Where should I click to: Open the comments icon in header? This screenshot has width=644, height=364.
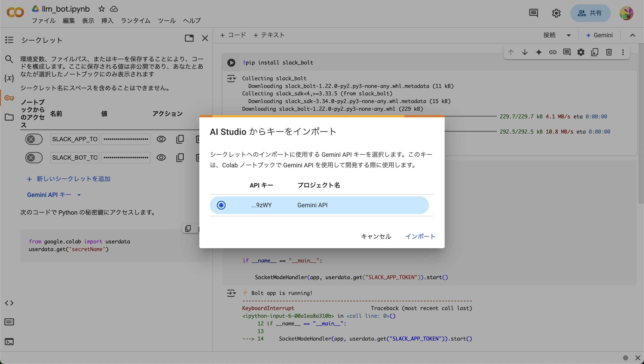(533, 13)
